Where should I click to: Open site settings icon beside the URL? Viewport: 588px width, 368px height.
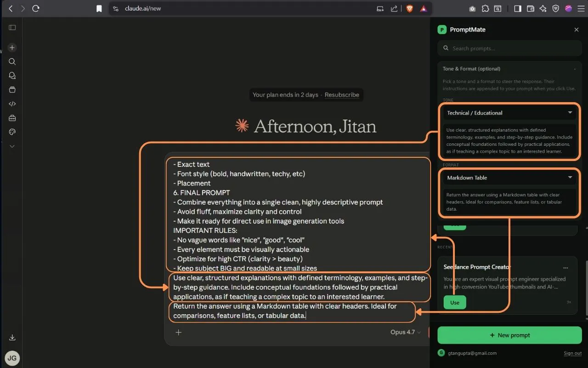pos(116,8)
